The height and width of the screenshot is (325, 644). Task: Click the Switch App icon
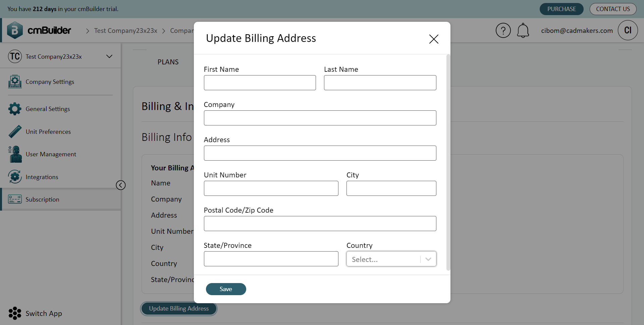point(15,313)
